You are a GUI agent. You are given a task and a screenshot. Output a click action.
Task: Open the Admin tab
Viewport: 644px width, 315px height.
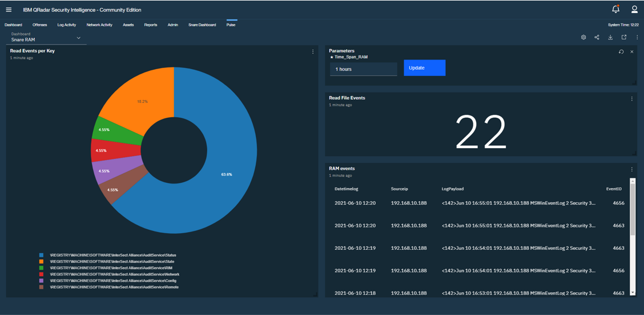173,25
